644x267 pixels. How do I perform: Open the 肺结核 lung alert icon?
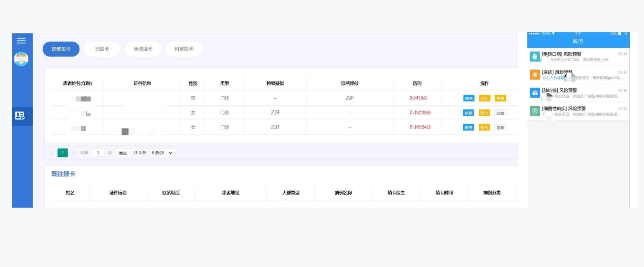[535, 93]
